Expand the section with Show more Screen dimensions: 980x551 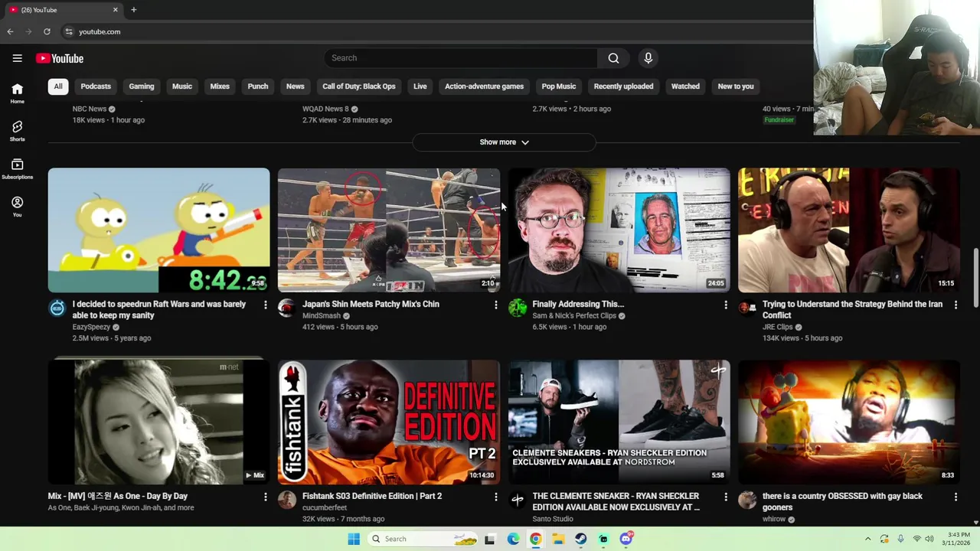click(504, 142)
